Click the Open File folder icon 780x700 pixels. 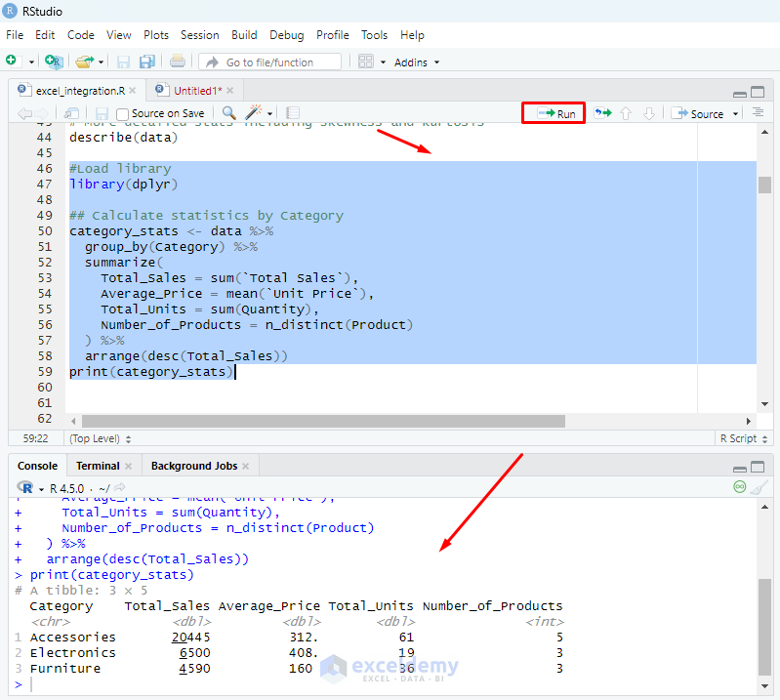click(85, 62)
